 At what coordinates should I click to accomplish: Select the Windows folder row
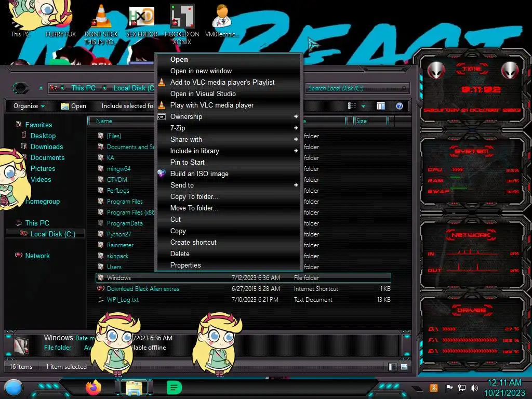(x=243, y=278)
